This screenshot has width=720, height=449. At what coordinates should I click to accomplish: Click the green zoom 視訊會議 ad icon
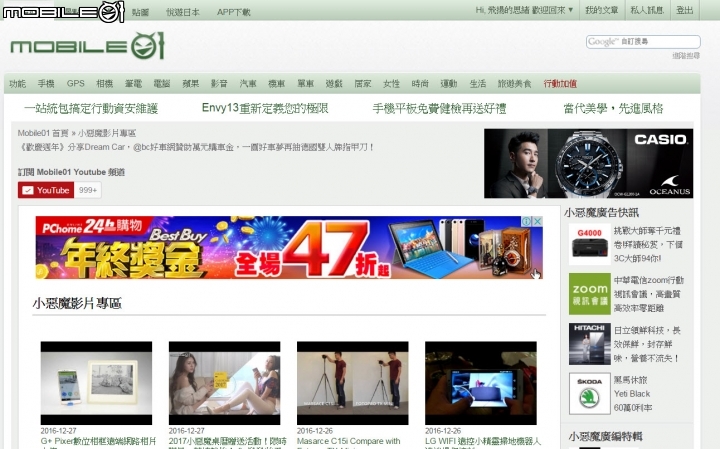pyautogui.click(x=590, y=294)
